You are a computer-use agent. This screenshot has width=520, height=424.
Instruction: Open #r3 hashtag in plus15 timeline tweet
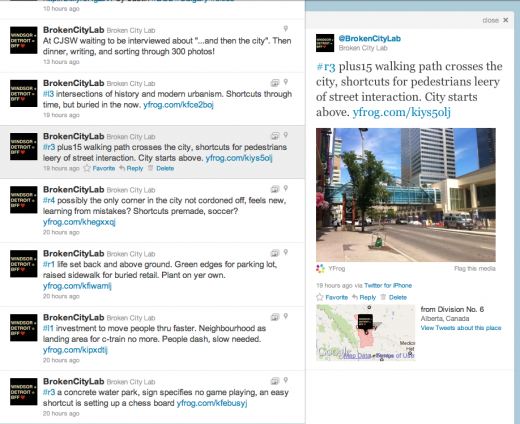(x=49, y=147)
